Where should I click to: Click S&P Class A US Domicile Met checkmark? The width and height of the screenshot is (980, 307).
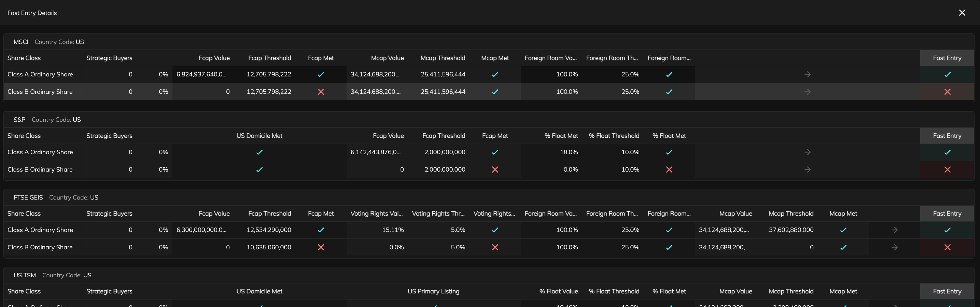[260, 152]
